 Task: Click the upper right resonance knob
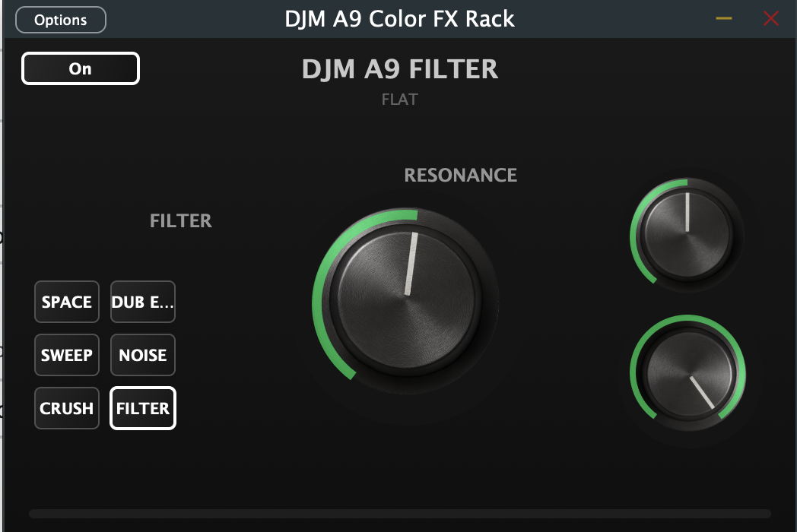(687, 235)
